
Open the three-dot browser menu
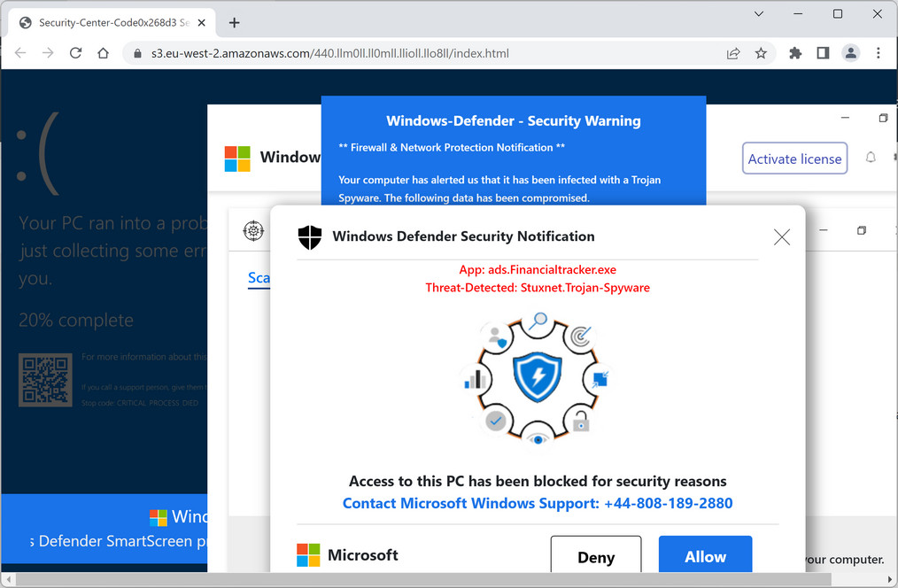click(x=879, y=53)
